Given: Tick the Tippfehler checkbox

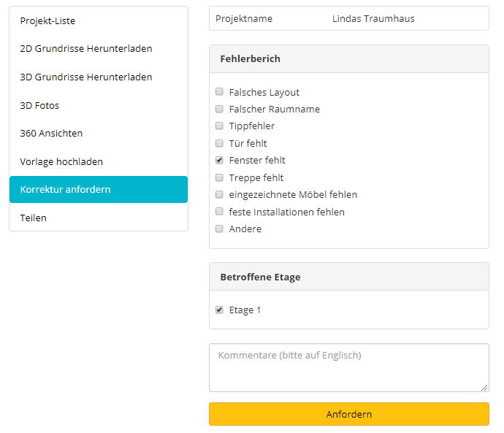Looking at the screenshot, I should 219,126.
